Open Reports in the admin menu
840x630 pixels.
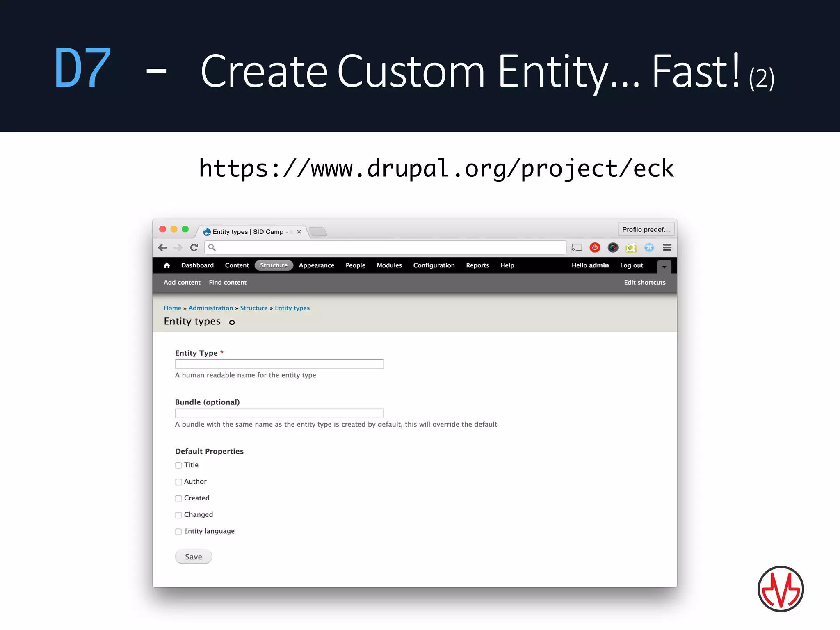click(x=477, y=265)
